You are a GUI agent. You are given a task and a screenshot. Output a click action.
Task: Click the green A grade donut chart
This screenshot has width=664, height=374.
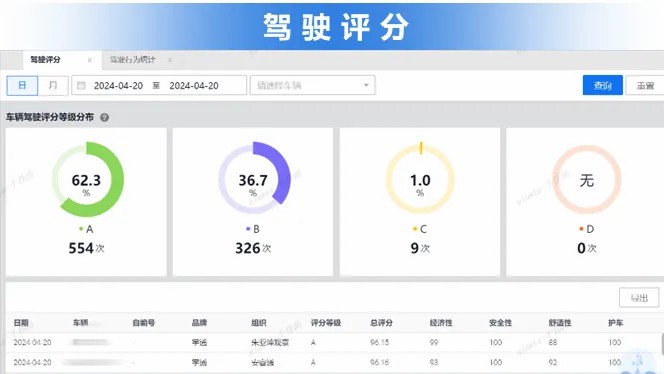click(87, 180)
